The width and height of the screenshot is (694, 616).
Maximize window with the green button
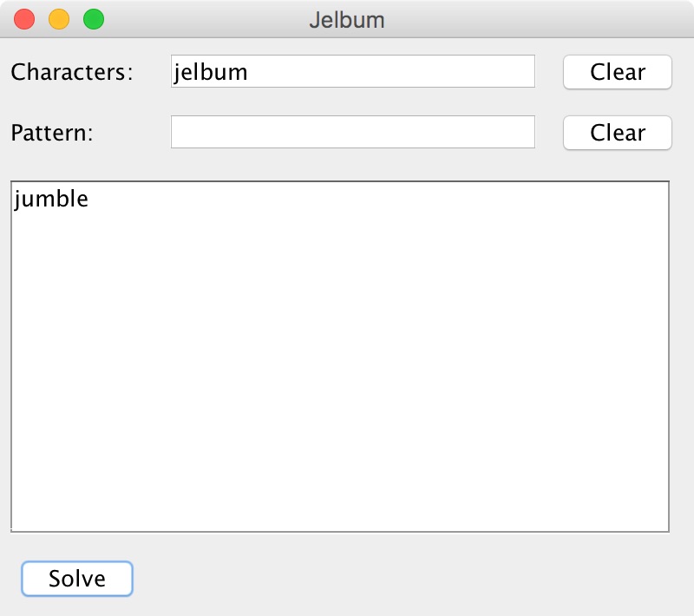[x=93, y=19]
